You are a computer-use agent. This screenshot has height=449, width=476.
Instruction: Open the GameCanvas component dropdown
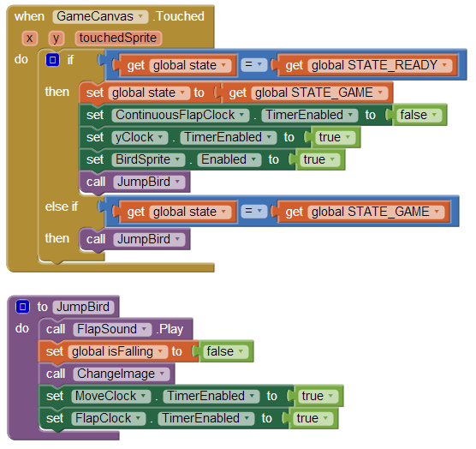[100, 16]
